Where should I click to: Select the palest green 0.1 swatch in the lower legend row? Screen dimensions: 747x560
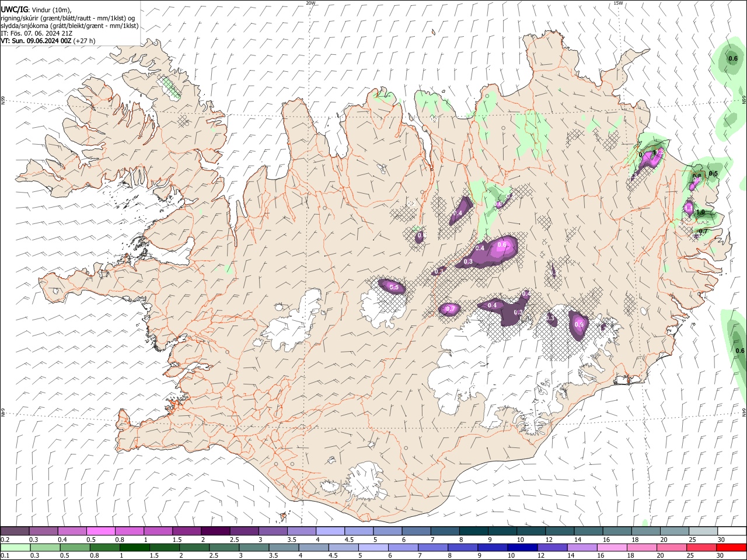15,548
